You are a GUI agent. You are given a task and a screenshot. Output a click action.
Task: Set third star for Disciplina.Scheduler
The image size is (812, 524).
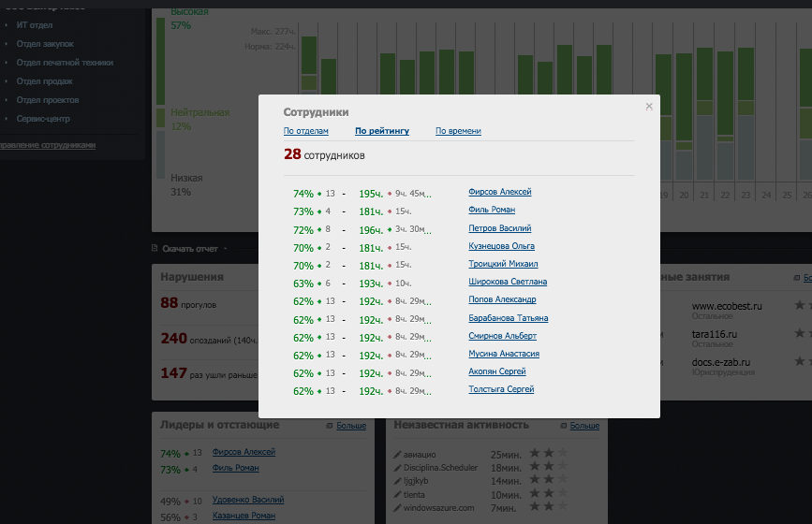[x=562, y=467]
